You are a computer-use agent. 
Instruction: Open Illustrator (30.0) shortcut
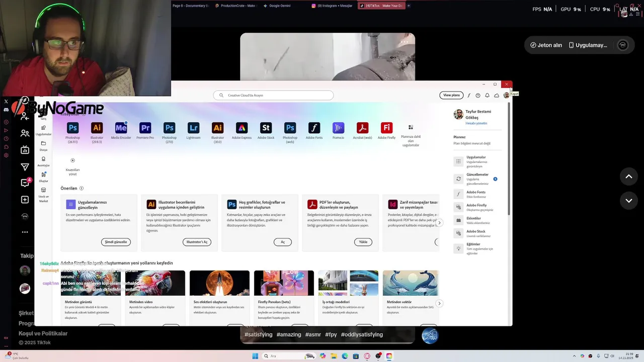pyautogui.click(x=217, y=128)
